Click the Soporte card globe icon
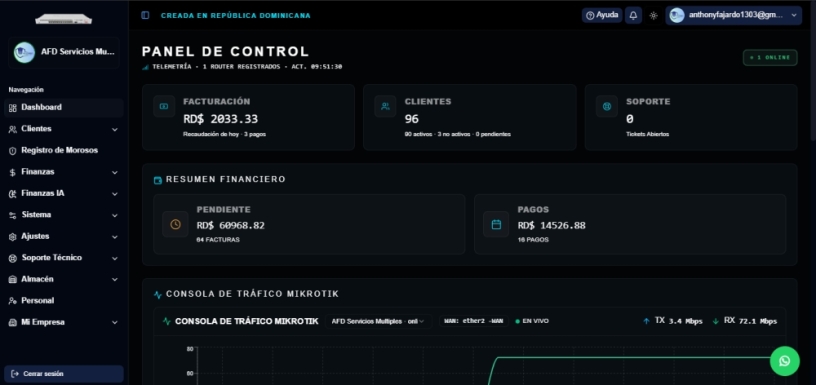The image size is (816, 385). click(607, 106)
